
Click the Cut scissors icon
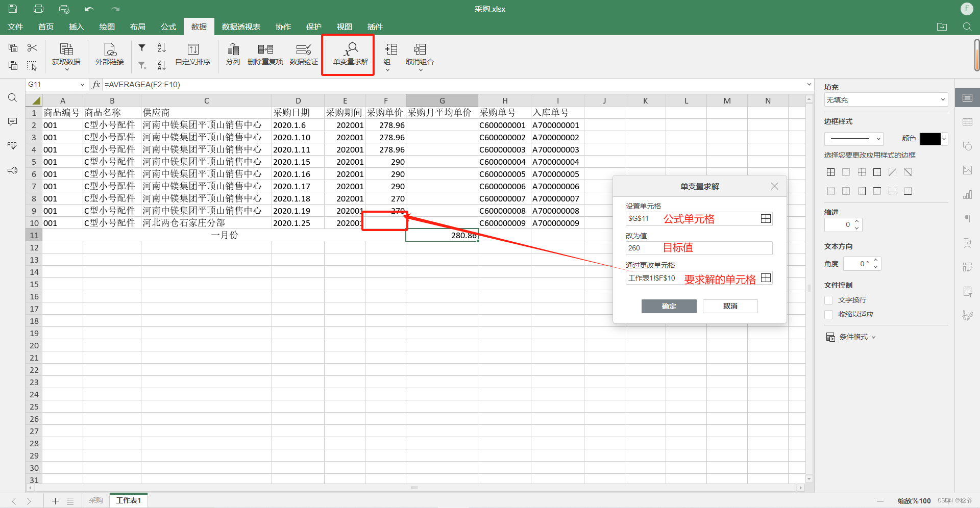click(32, 48)
